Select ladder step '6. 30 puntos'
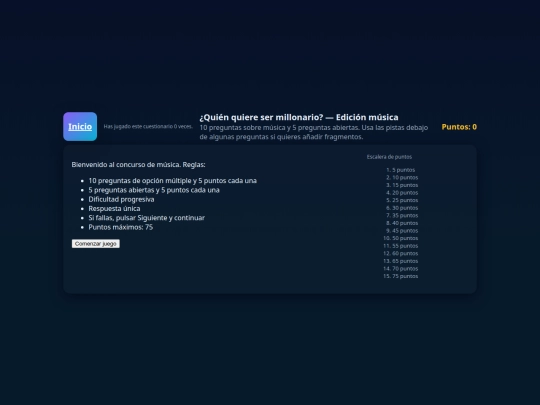The width and height of the screenshot is (540, 405). (402, 208)
